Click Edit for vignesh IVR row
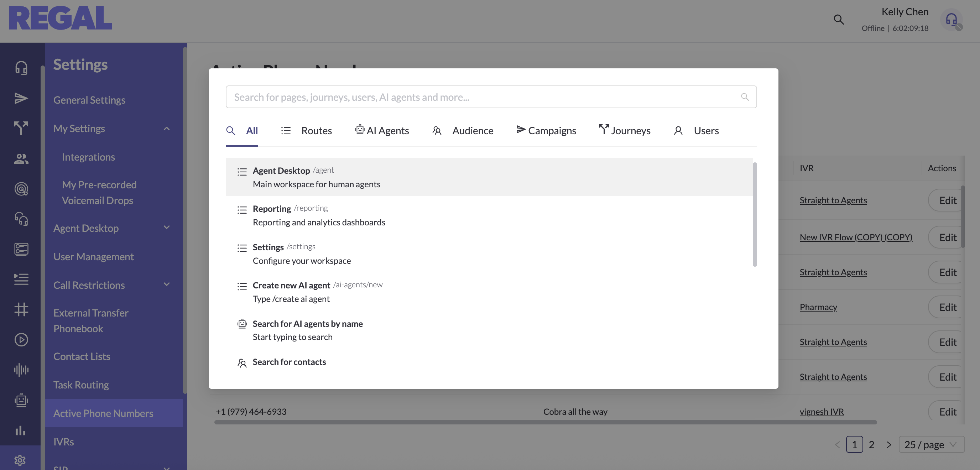The width and height of the screenshot is (980, 470). [x=947, y=412]
